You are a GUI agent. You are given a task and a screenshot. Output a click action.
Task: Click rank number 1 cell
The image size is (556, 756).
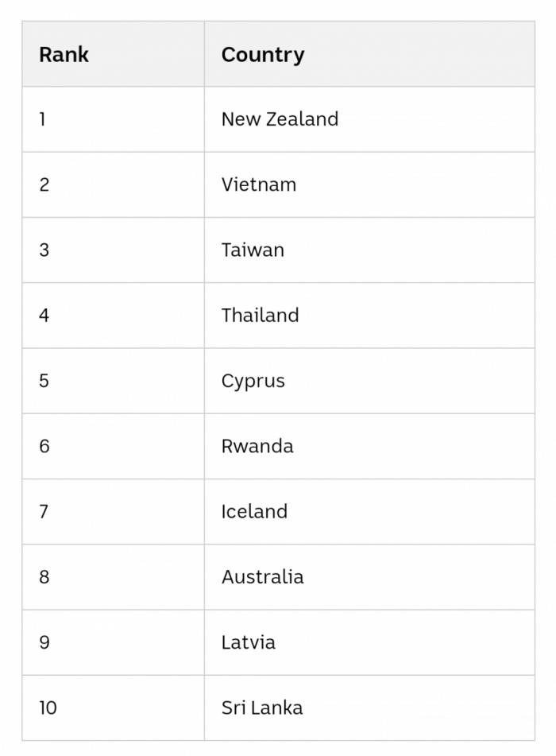point(43,119)
